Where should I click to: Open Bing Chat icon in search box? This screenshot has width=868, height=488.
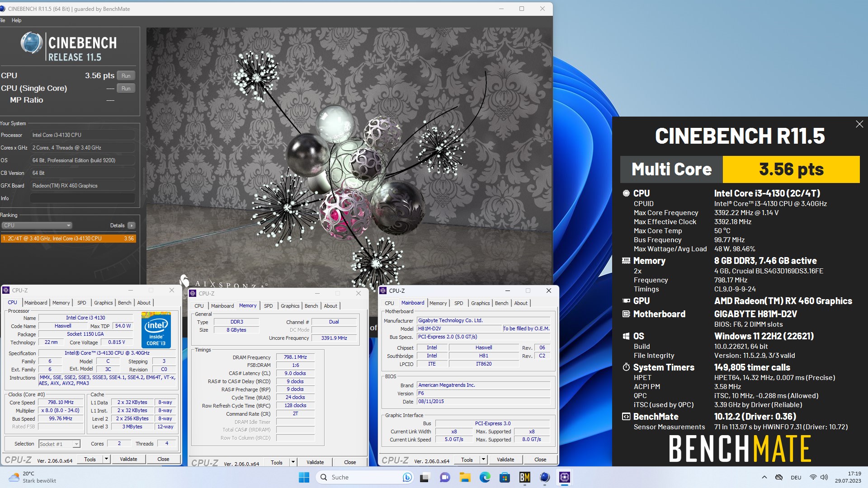pos(407,478)
